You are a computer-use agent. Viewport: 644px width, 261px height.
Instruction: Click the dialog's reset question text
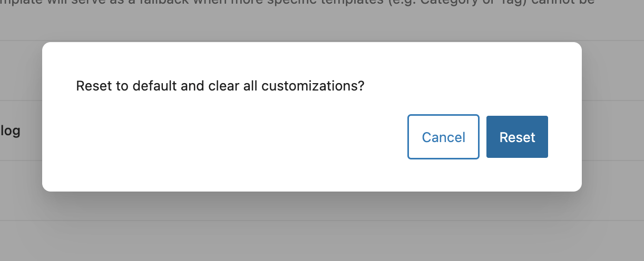[220, 86]
